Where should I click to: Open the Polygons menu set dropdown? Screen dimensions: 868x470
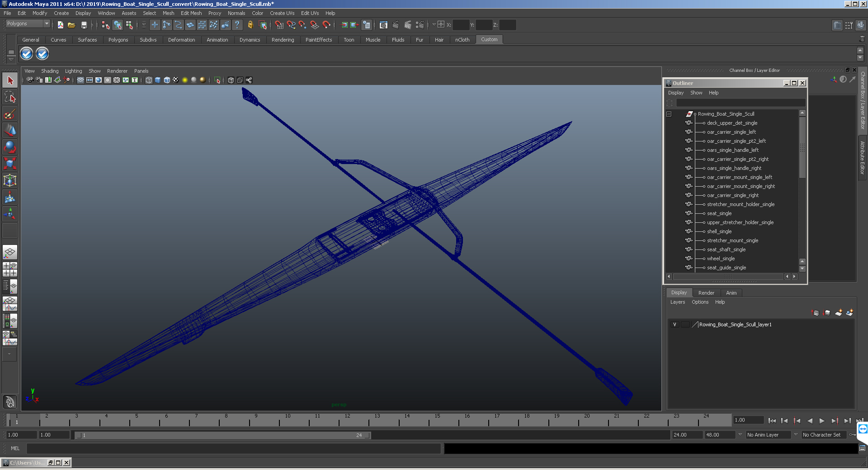[x=28, y=23]
